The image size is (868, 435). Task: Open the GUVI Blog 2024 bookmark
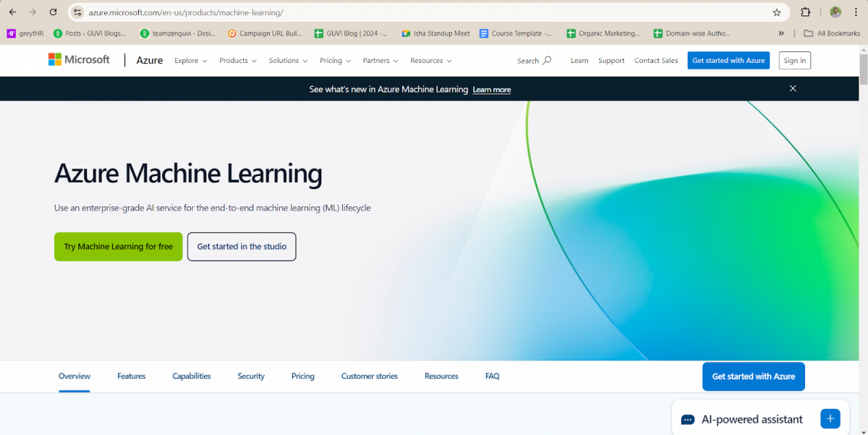click(x=351, y=33)
